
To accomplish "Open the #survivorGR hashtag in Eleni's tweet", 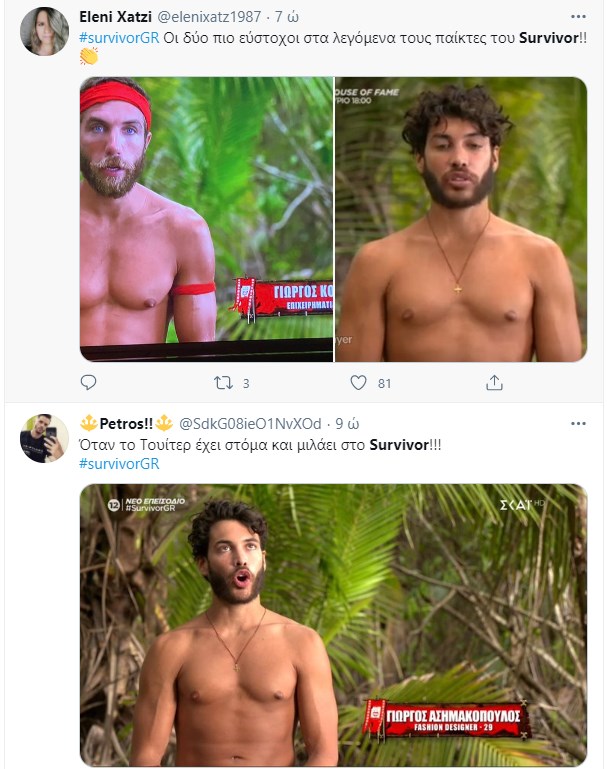I will pos(119,35).
